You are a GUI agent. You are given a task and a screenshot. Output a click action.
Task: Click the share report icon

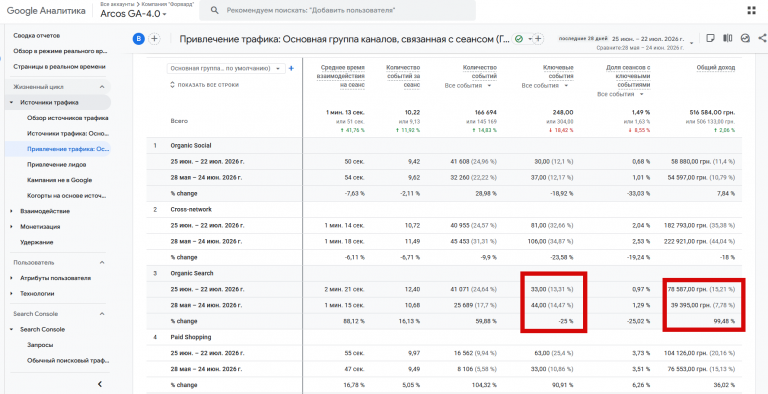click(762, 38)
